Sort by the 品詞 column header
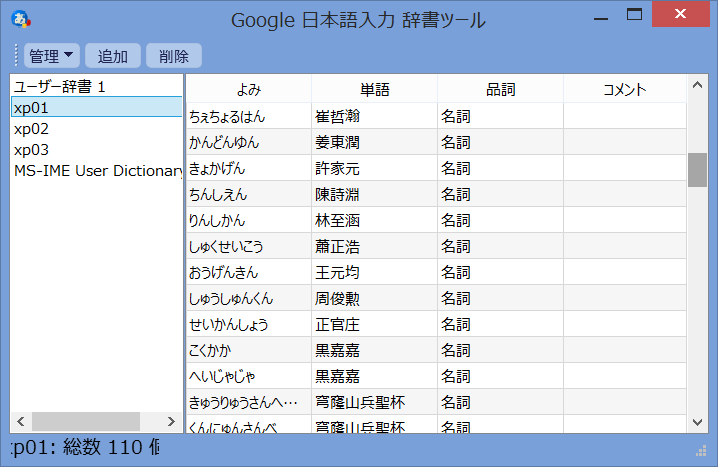718x467 pixels. pyautogui.click(x=500, y=89)
